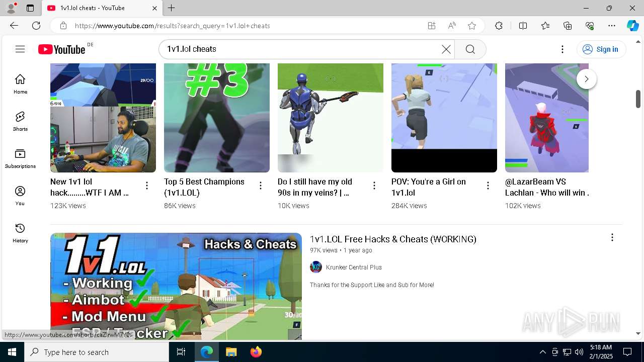Sign in to YouTube
Image resolution: width=644 pixels, height=362 pixels.
(601, 49)
